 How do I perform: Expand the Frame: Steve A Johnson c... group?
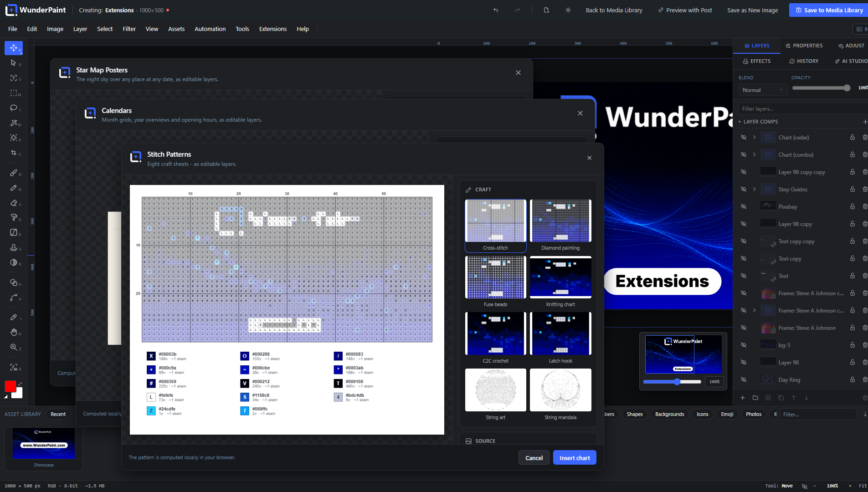click(x=755, y=310)
